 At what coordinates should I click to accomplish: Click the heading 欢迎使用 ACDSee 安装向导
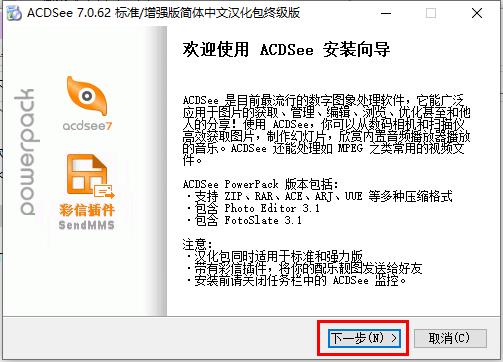286,50
